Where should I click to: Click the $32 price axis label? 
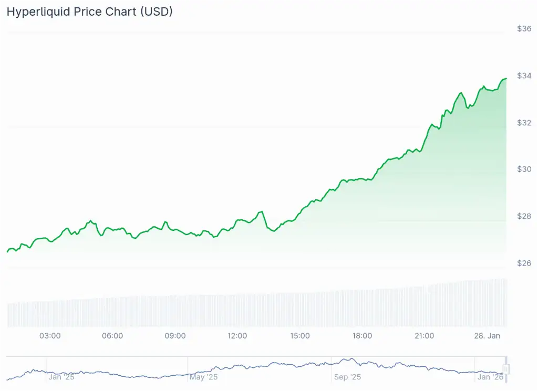tap(524, 122)
